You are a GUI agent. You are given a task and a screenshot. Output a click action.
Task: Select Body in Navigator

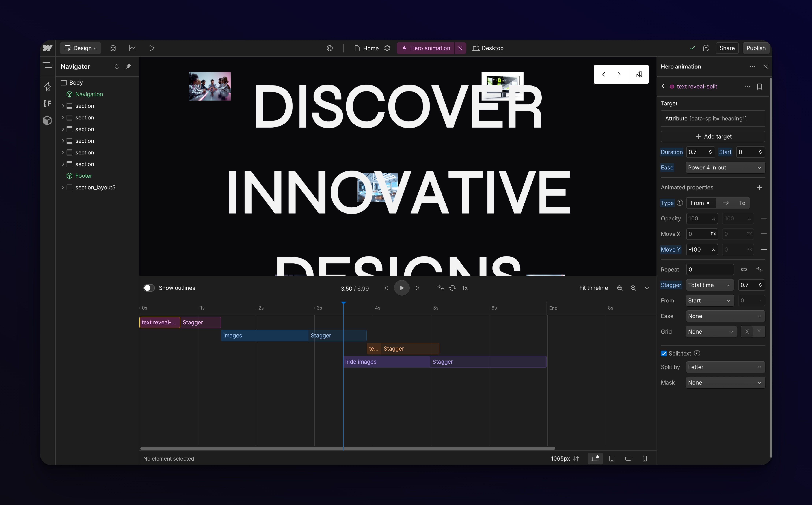coord(76,83)
